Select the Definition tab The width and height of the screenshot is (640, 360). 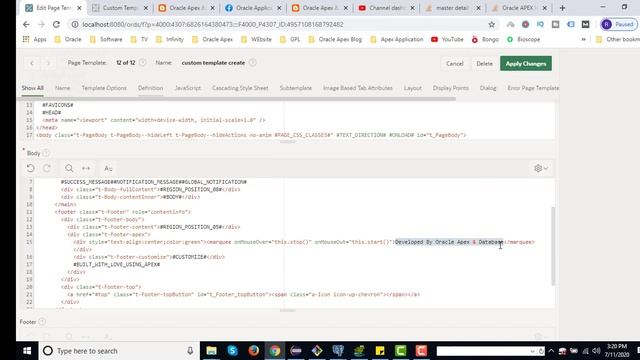(x=150, y=88)
